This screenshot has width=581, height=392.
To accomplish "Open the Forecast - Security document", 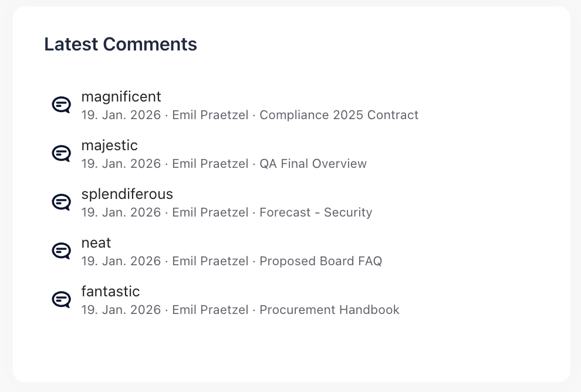I will click(x=315, y=212).
